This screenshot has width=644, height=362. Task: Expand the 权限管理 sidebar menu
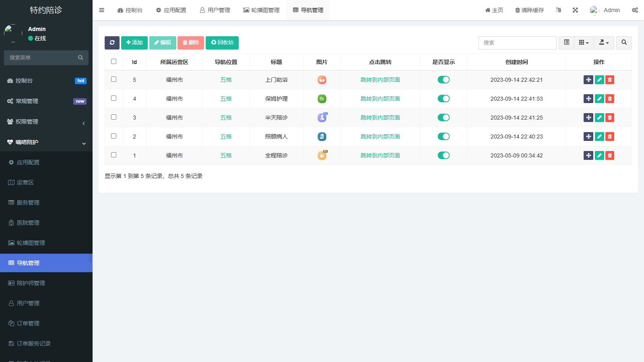46,122
